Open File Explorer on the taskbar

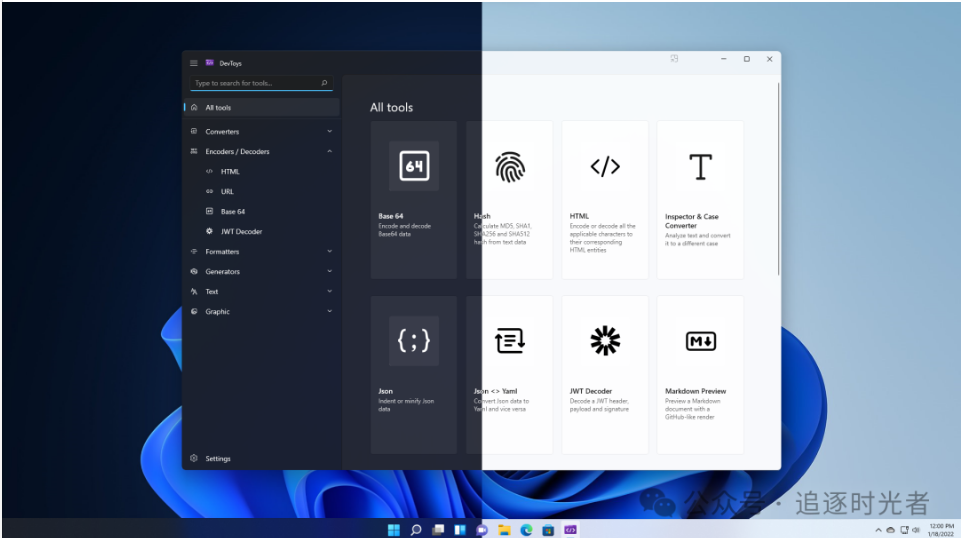pos(504,530)
